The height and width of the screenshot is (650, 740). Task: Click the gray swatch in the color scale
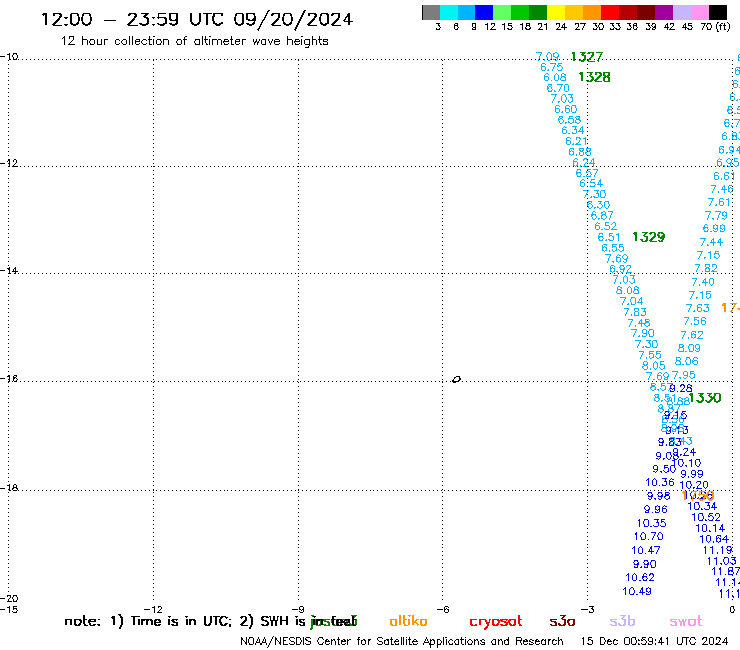pos(431,12)
